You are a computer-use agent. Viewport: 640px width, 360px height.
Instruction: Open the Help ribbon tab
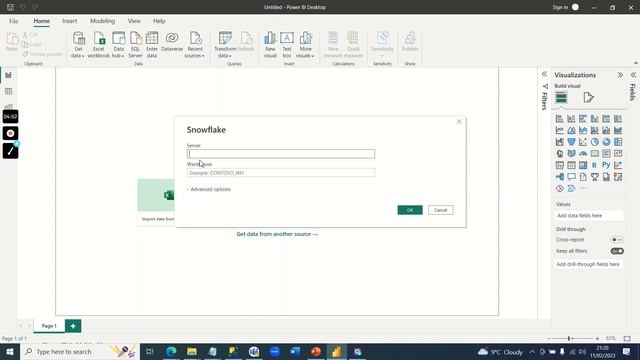pyautogui.click(x=159, y=21)
